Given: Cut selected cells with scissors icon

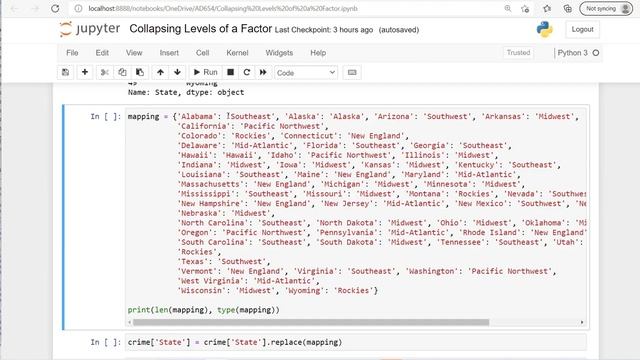Looking at the screenshot, I should [104, 72].
